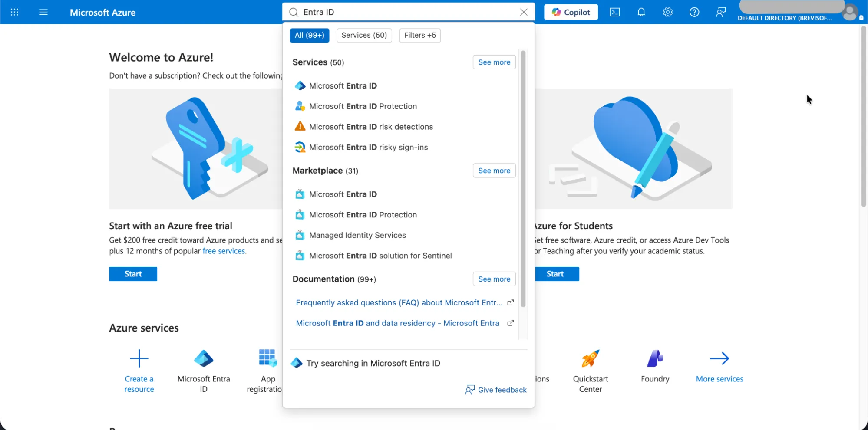This screenshot has height=430, width=868.
Task: Open portal settings gear
Action: tap(668, 12)
